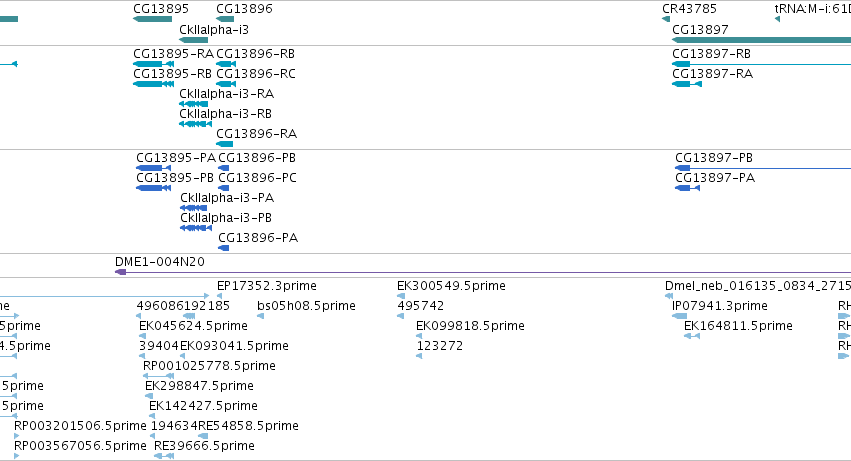Screen dimensions: 851x461
Task: Open EST RP003201506.5prime
Action: (80, 426)
